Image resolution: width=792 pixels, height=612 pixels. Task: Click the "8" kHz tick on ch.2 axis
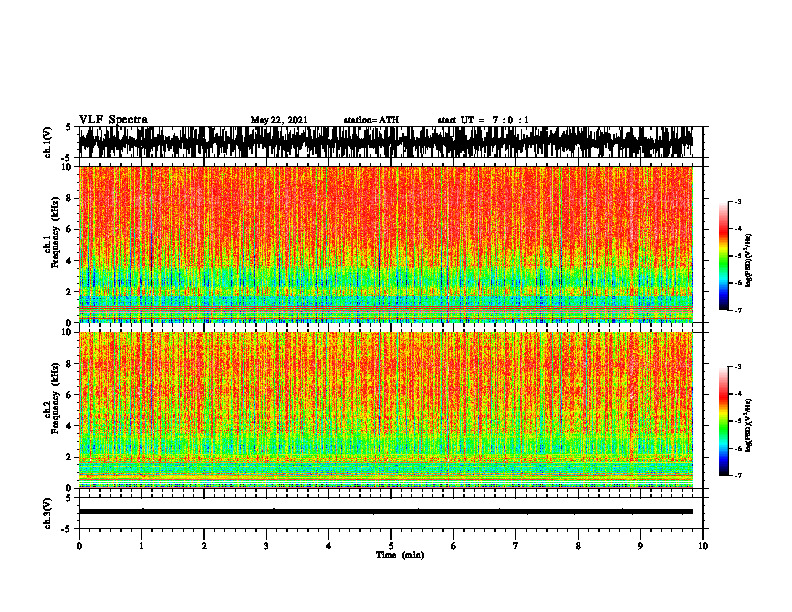pyautogui.click(x=69, y=364)
